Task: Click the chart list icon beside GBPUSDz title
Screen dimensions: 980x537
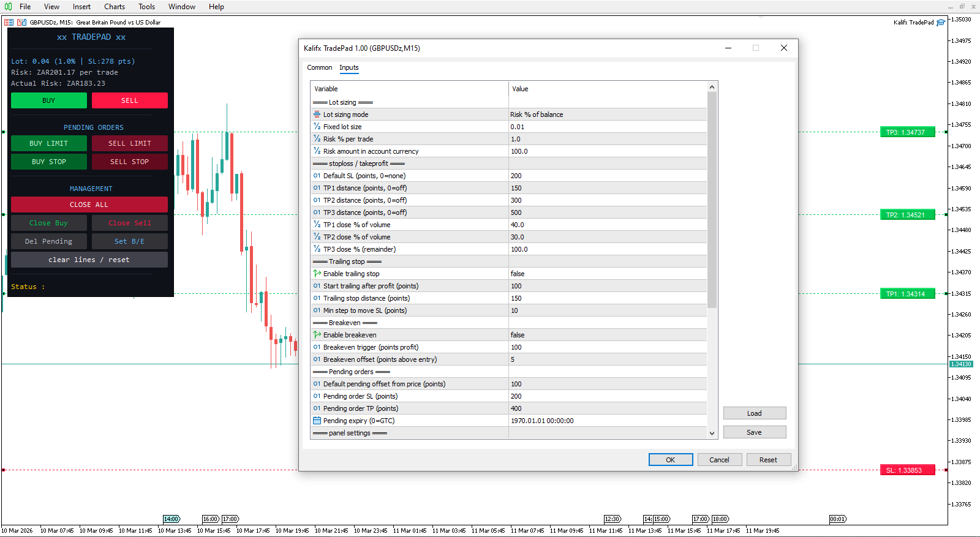Action: 9,22
